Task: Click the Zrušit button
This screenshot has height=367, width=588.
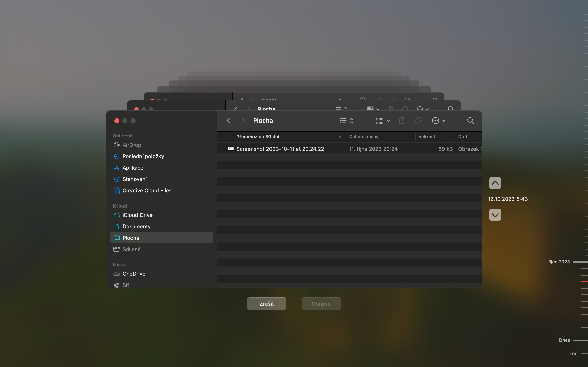Action: point(266,303)
